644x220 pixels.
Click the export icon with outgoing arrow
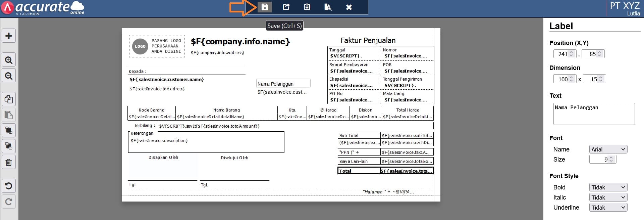coord(286,7)
